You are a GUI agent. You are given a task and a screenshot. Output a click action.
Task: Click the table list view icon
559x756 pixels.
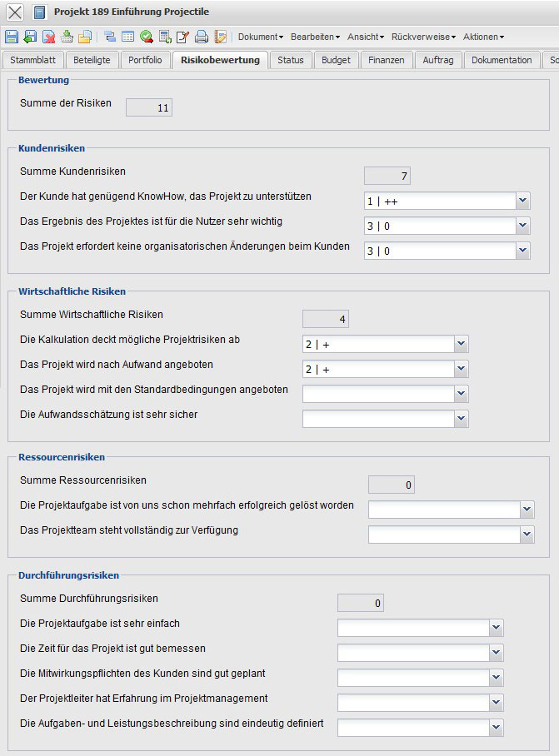pos(127,37)
